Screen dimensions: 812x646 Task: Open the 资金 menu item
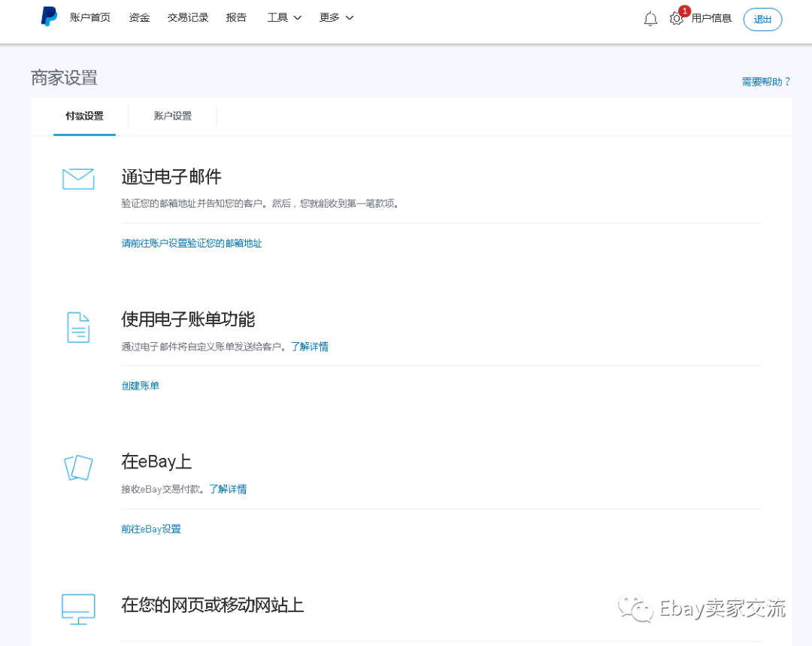click(x=139, y=17)
